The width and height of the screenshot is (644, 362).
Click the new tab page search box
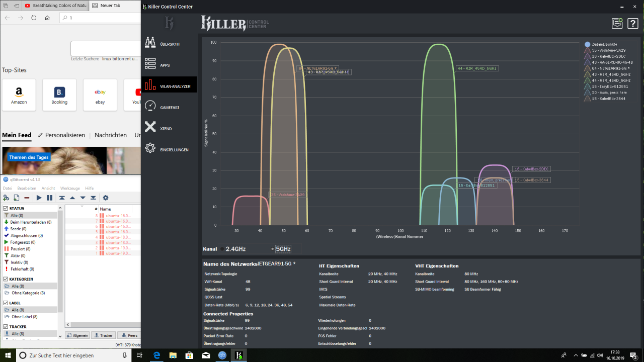coord(106,48)
